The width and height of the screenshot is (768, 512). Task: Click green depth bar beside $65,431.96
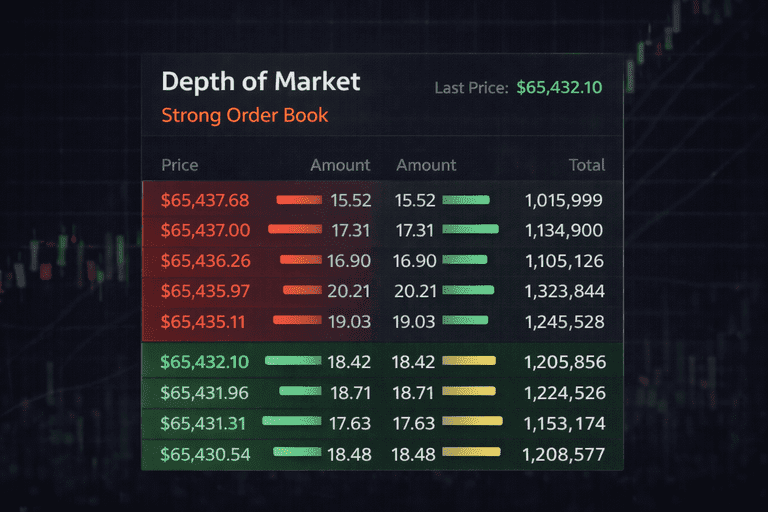tap(300, 391)
